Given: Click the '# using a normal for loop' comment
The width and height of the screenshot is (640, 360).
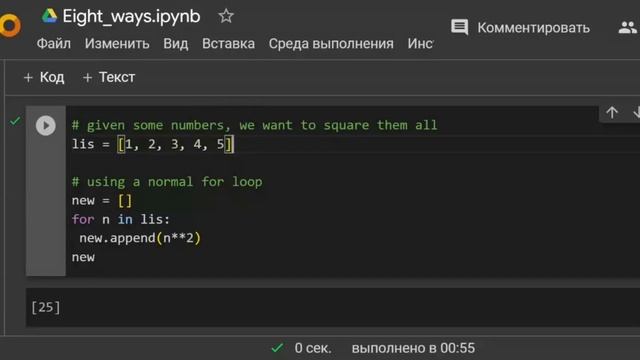Looking at the screenshot, I should [167, 182].
